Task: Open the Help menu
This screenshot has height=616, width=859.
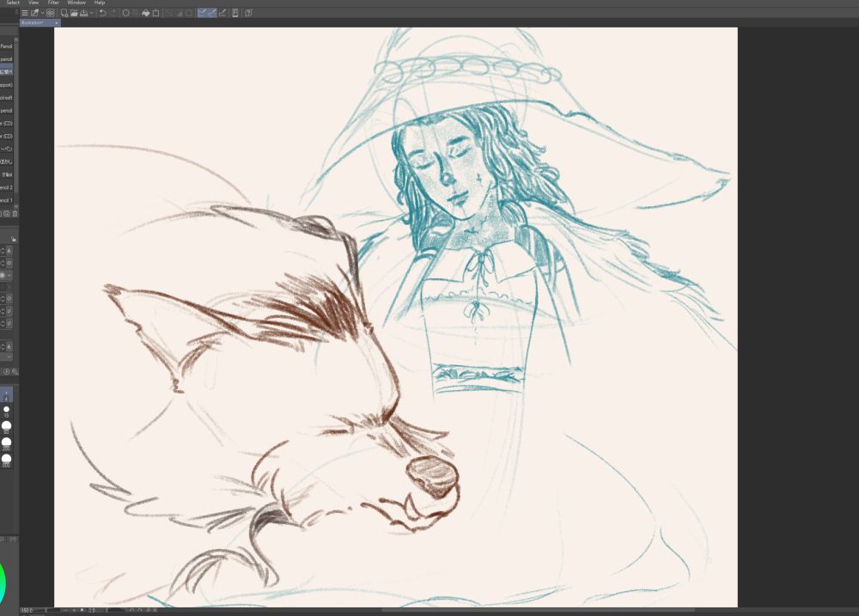Action: pyautogui.click(x=99, y=3)
